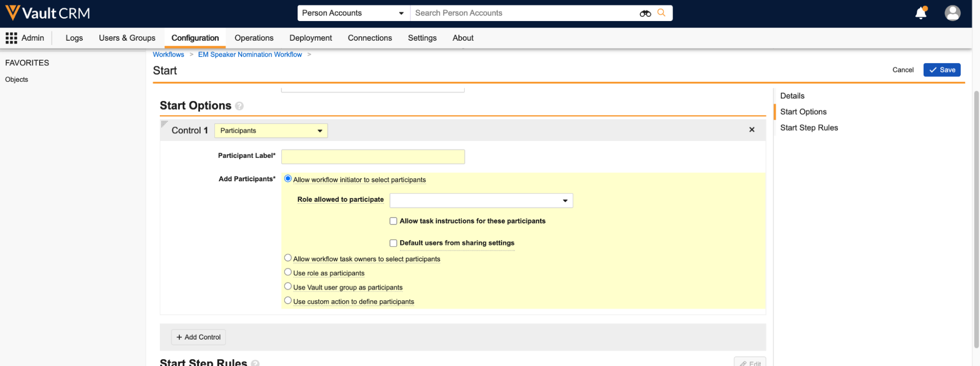Viewport: 980px width, 366px height.
Task: Open the Role allowed to participate dropdown
Action: tap(481, 200)
